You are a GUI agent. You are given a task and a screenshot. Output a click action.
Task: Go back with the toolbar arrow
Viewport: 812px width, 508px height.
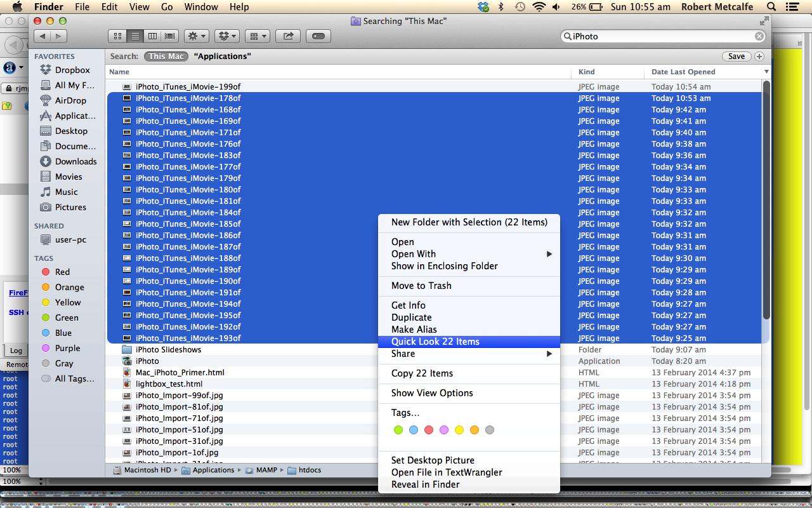tap(43, 36)
